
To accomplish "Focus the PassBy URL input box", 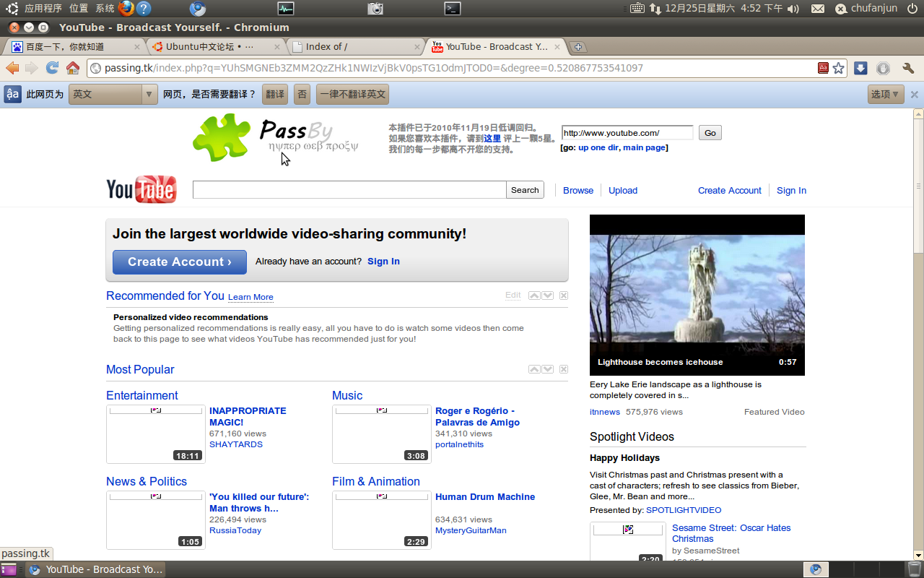I will click(x=627, y=133).
